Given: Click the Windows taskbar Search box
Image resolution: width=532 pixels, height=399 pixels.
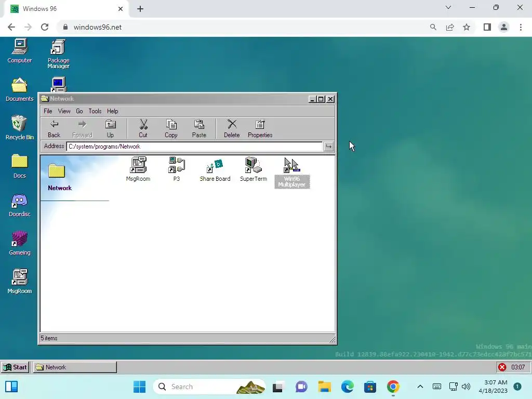Looking at the screenshot, I should coord(209,387).
